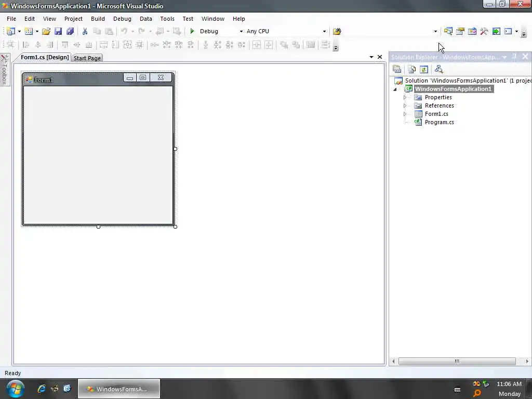Click the Save All icon

coord(70,31)
